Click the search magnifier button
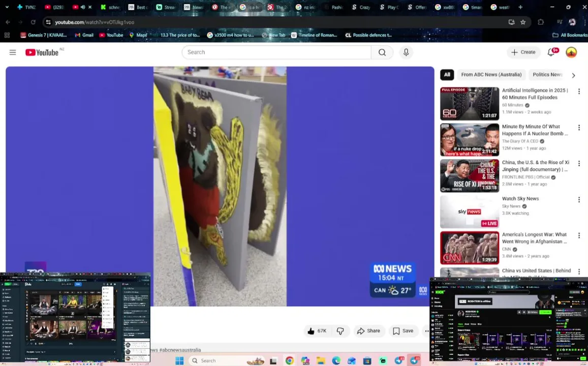588x366 pixels. click(x=382, y=52)
